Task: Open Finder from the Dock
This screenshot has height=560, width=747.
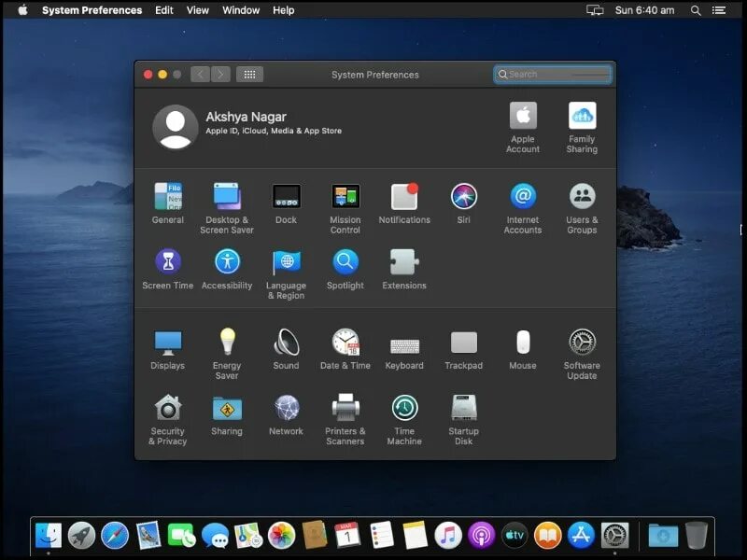Action: (49, 535)
